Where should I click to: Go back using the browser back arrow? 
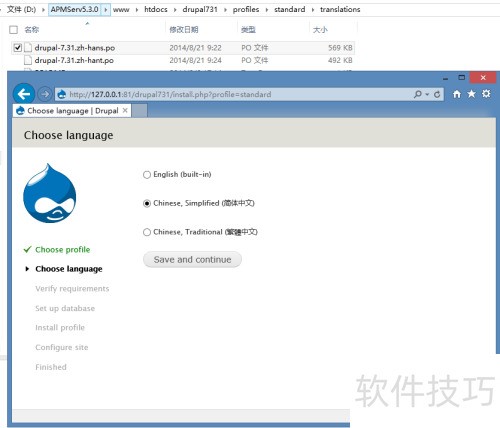[24, 94]
